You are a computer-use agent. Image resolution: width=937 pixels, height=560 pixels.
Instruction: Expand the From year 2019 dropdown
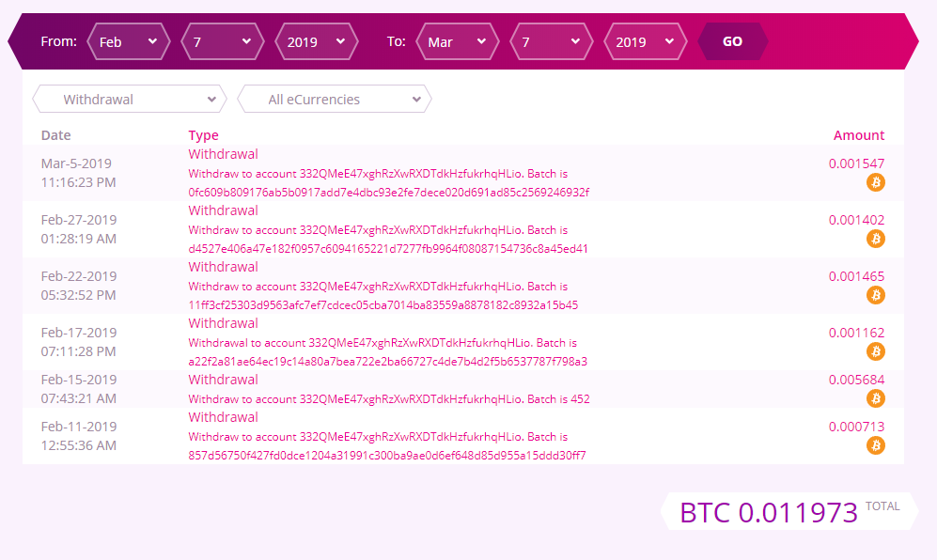click(316, 41)
